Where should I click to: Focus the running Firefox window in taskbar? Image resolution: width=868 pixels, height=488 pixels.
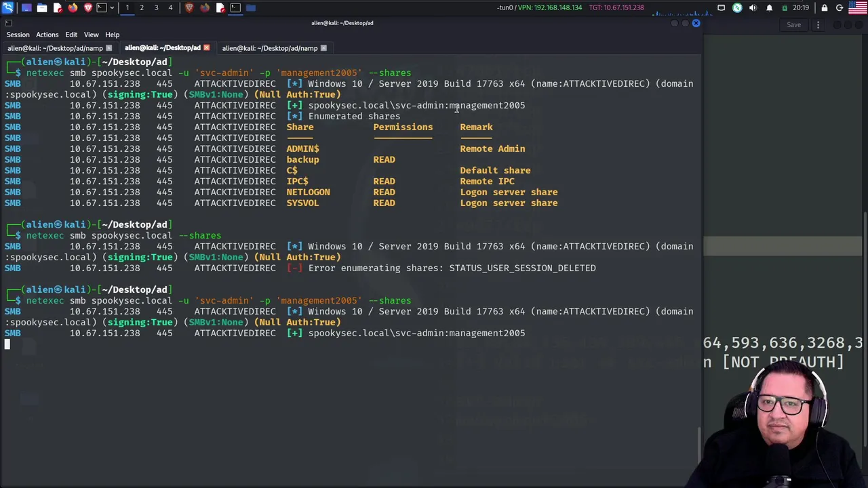pyautogui.click(x=205, y=7)
